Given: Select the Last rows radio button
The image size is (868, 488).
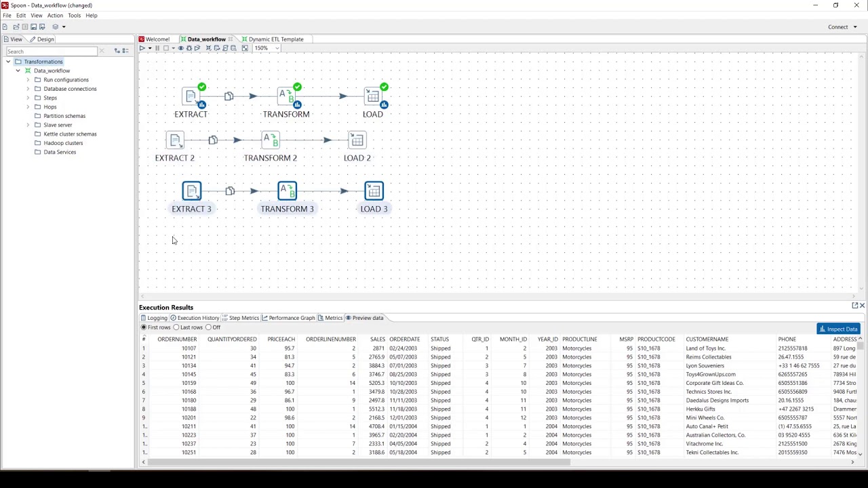Looking at the screenshot, I should click(176, 327).
